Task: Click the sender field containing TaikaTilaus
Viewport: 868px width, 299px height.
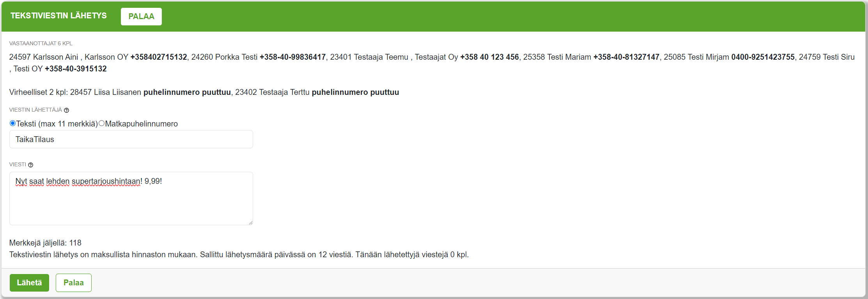Action: [x=131, y=139]
